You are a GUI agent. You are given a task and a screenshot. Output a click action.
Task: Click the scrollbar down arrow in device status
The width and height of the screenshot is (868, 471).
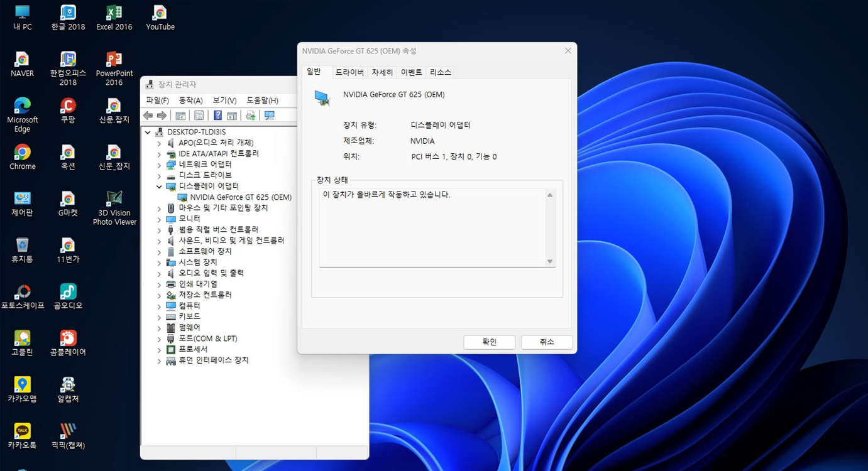550,262
